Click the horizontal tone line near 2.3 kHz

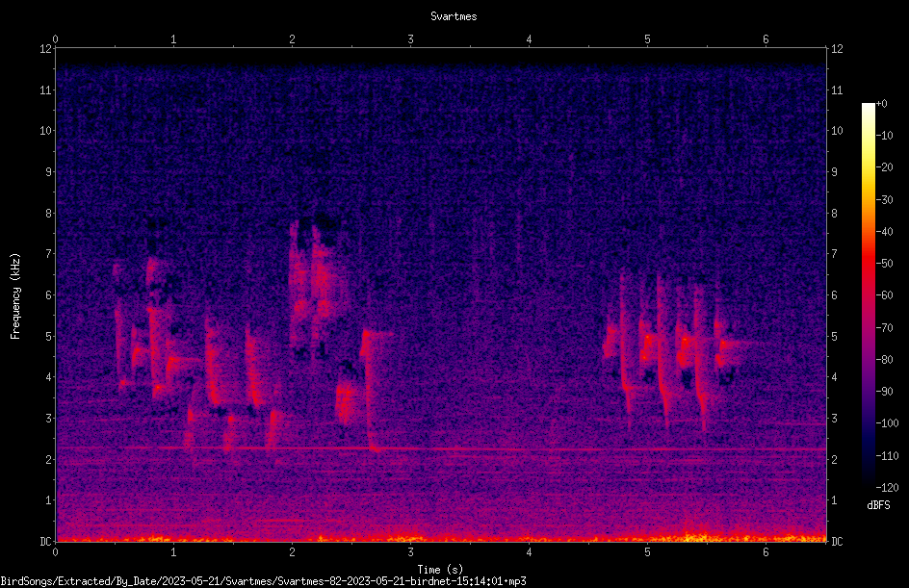click(441, 448)
